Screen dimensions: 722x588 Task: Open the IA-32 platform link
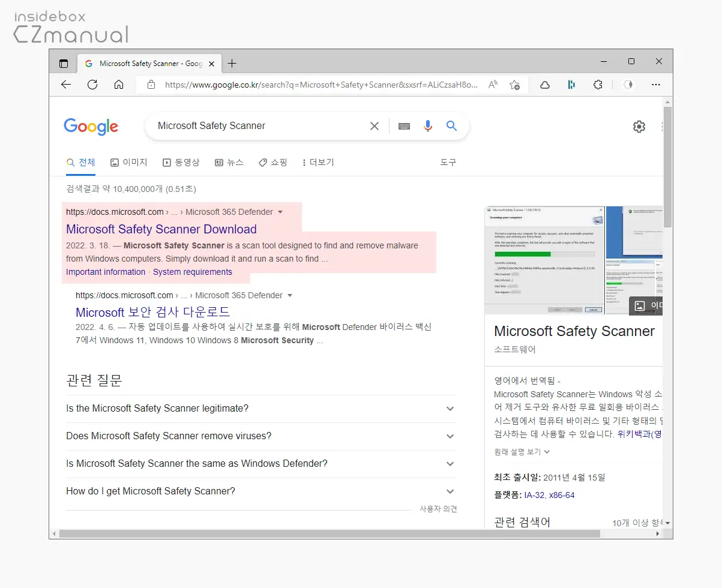[534, 496]
